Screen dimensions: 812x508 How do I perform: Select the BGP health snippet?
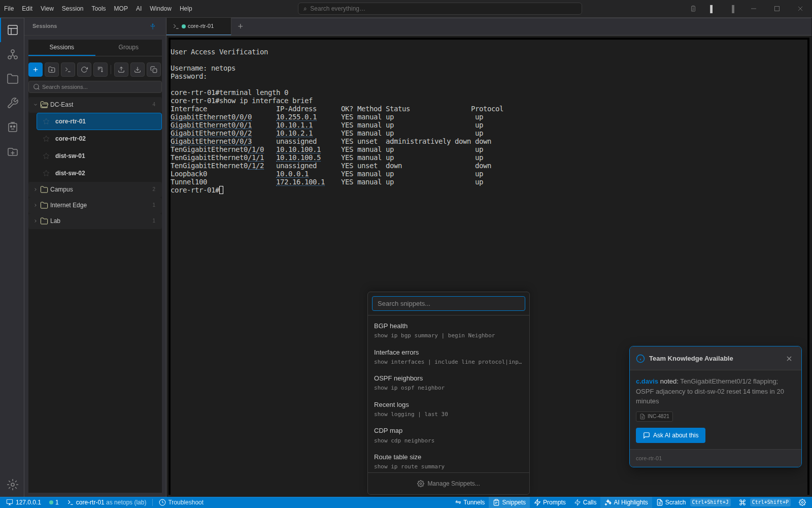point(449,330)
